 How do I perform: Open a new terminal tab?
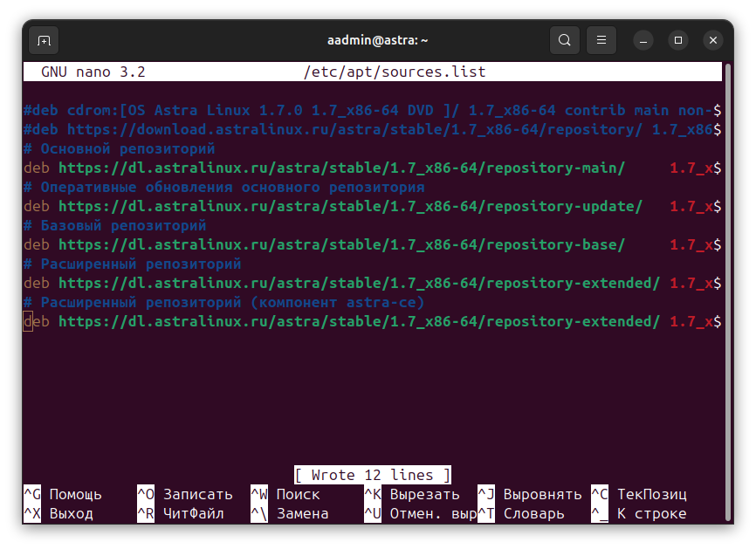(x=44, y=40)
